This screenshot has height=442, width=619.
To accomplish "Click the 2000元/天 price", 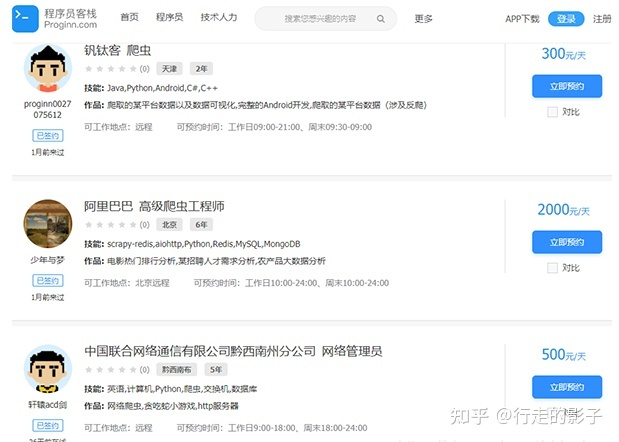I will click(x=563, y=210).
